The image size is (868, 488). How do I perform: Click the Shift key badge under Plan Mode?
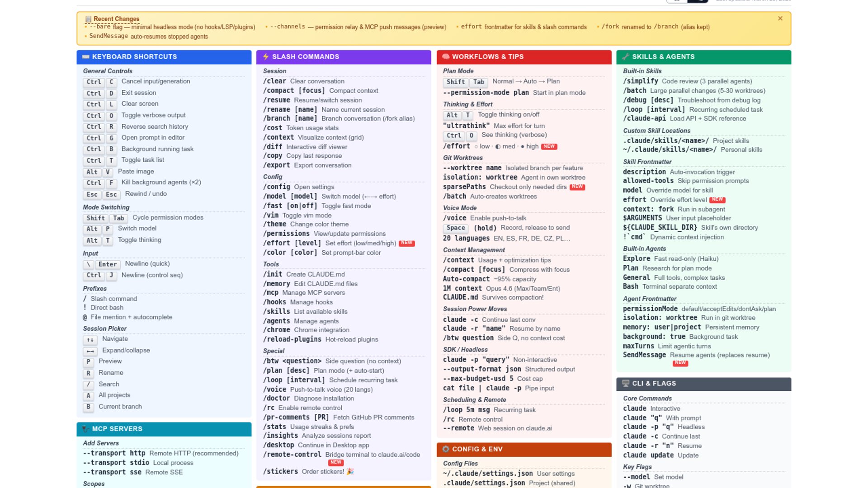[x=455, y=82]
